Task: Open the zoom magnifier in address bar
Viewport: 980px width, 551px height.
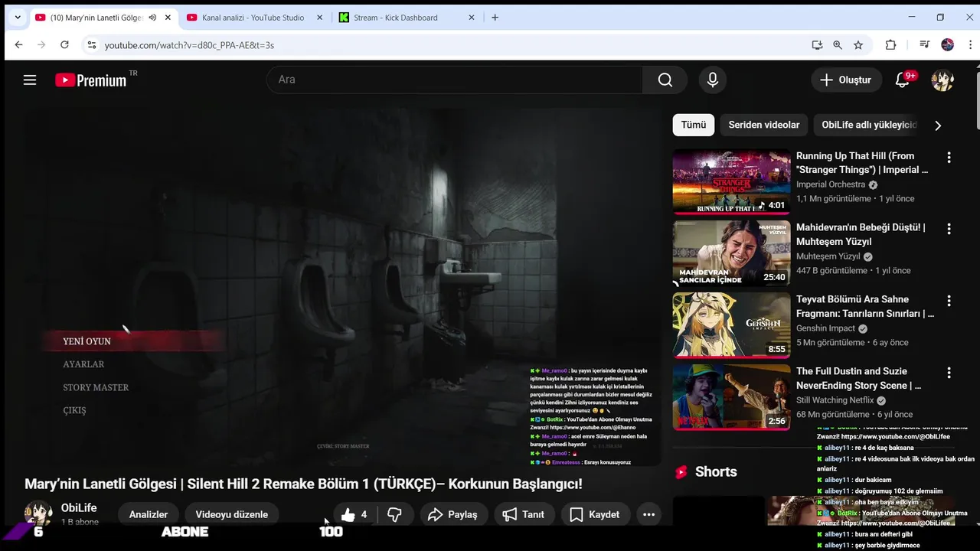Action: click(x=838, y=45)
